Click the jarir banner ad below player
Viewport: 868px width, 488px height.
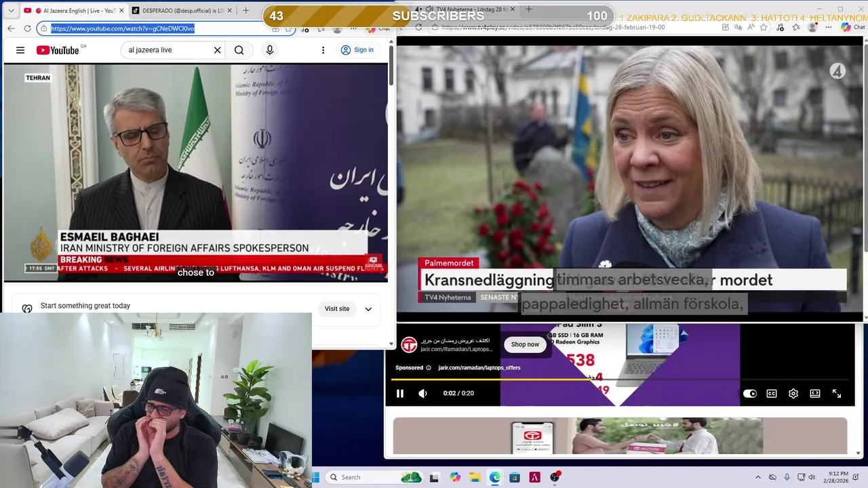coord(620,436)
